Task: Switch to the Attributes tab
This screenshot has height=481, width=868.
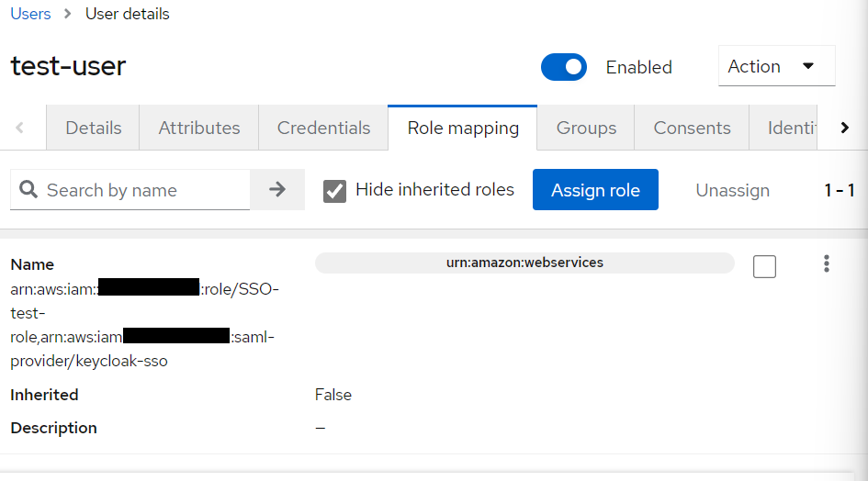Action: tap(198, 128)
